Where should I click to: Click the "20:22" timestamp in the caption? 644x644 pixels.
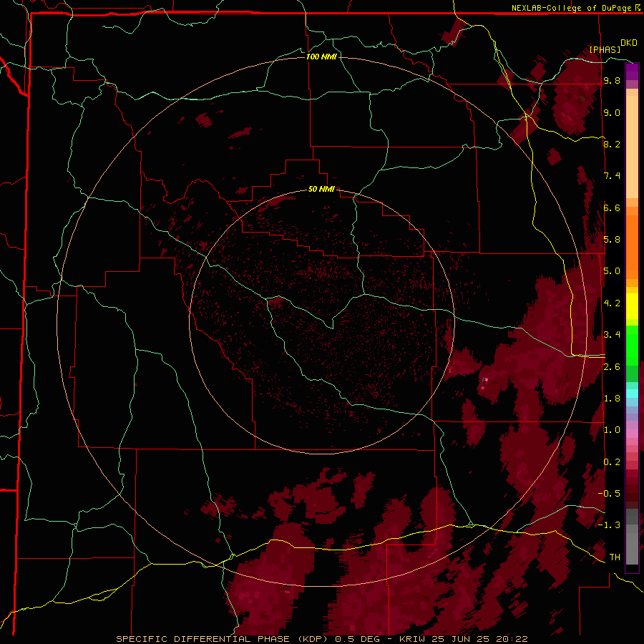(x=513, y=639)
